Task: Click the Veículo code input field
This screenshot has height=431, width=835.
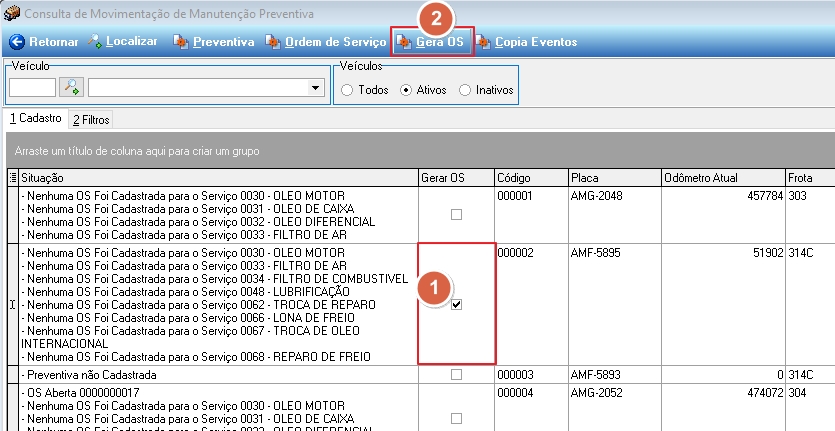Action: [32, 88]
